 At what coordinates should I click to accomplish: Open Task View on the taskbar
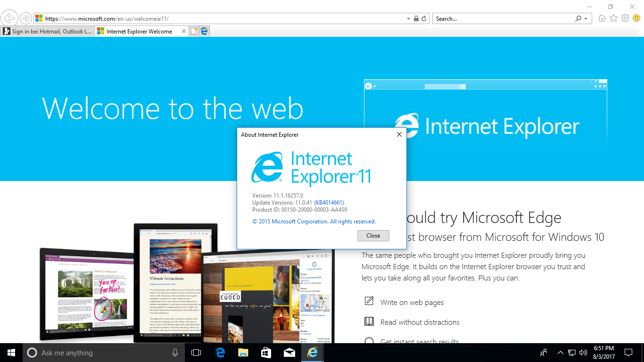196,353
